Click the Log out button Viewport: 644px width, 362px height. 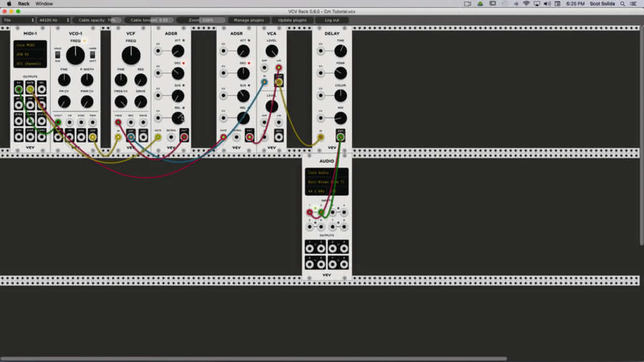(x=332, y=20)
